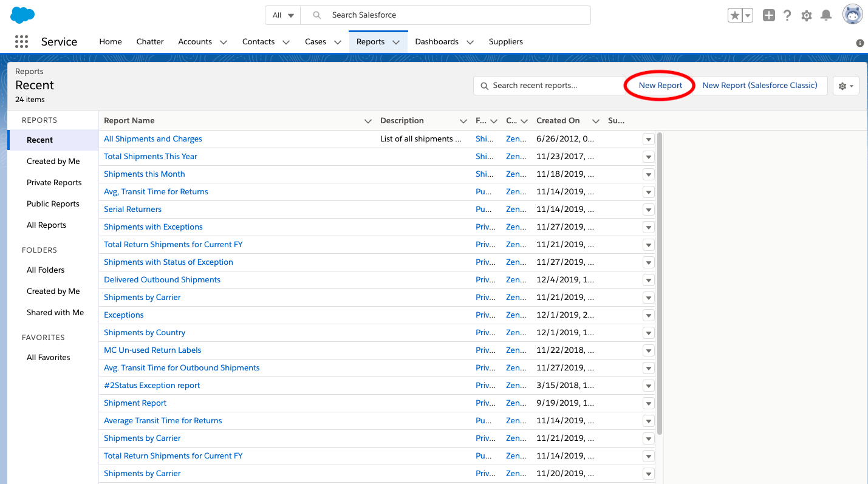Expand the Dashboards tab chevron
868x484 pixels.
[x=470, y=42]
